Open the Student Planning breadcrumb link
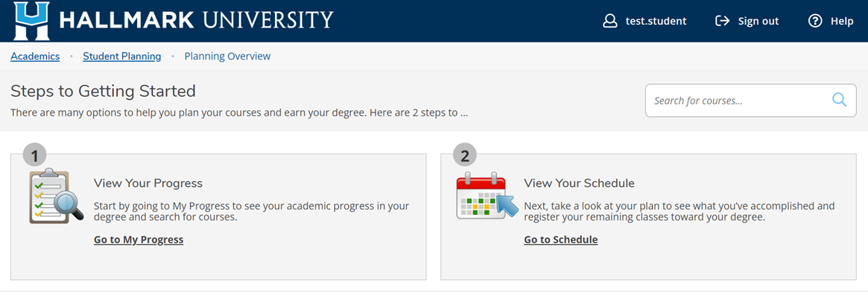 pyautogui.click(x=121, y=57)
